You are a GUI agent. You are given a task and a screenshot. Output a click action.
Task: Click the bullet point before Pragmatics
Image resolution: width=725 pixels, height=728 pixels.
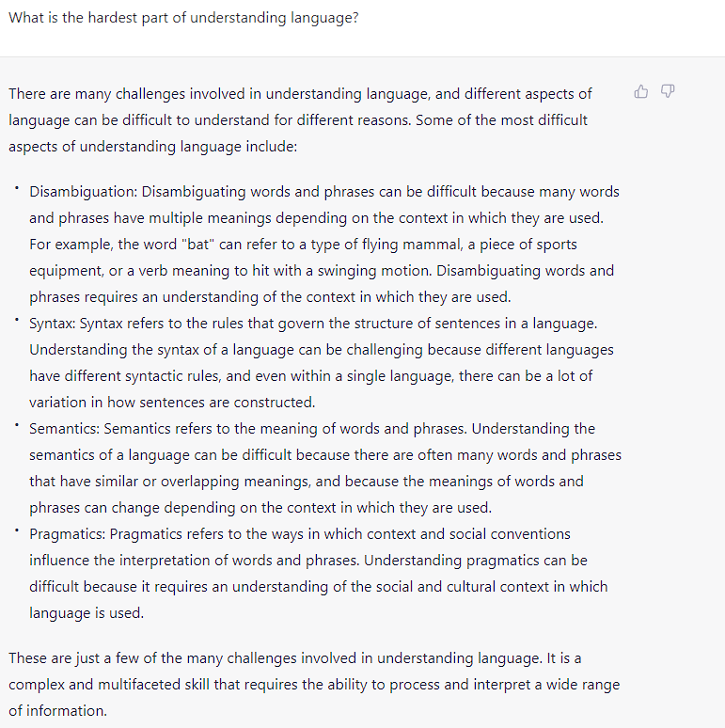[16, 530]
